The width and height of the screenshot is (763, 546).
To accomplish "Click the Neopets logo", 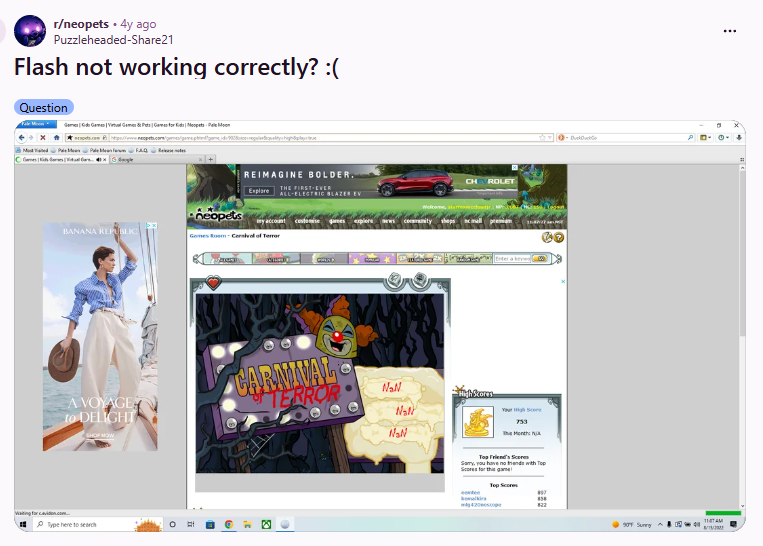I will point(218,215).
